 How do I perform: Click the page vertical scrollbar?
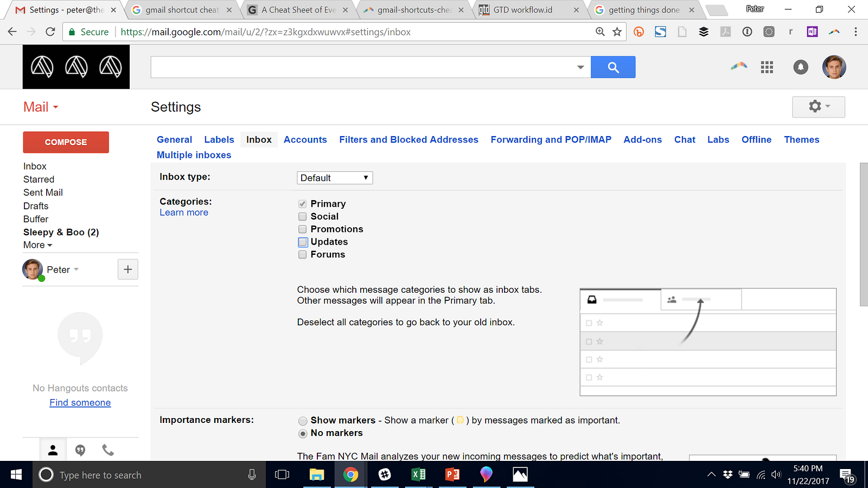(864, 234)
